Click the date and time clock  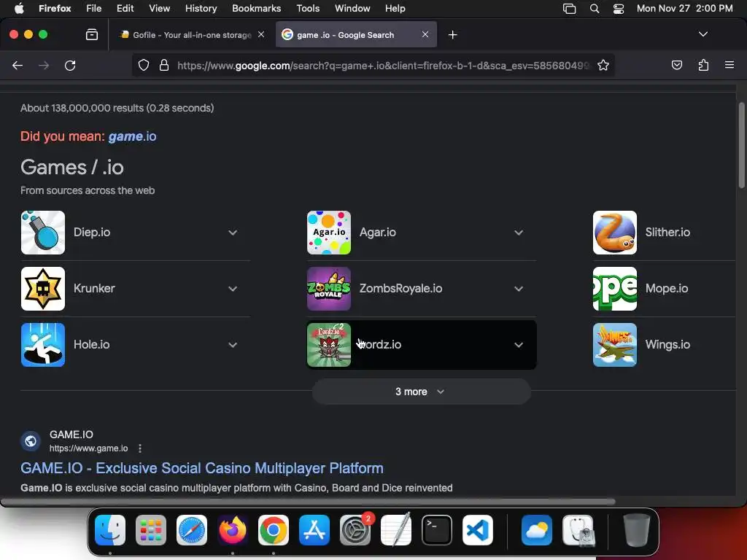click(x=684, y=9)
